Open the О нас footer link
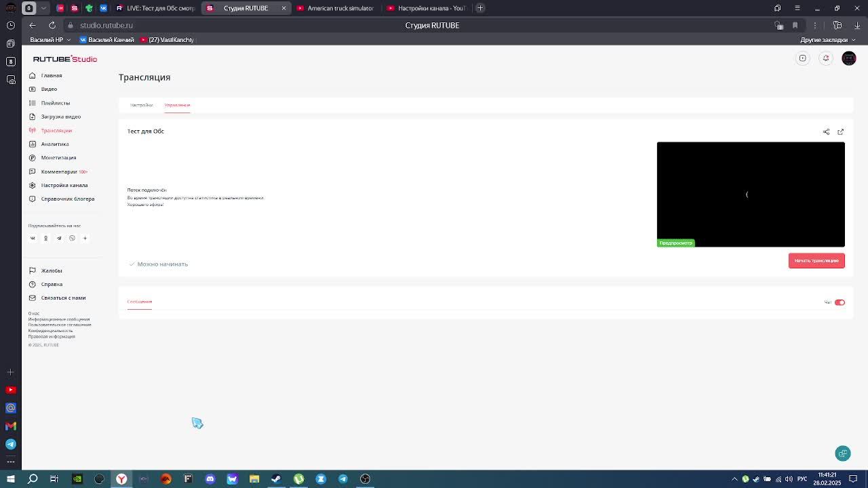Screen dimensions: 868x488 [x=34, y=313]
